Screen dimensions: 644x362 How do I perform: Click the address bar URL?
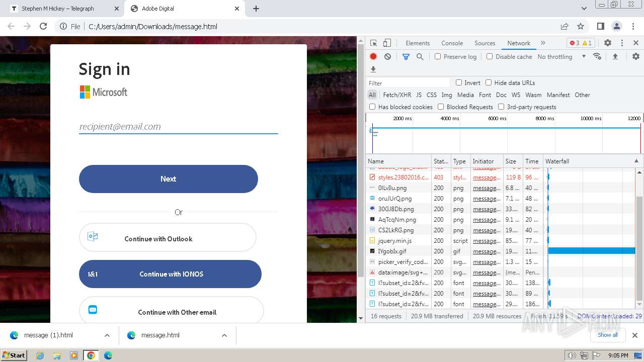coord(153,27)
